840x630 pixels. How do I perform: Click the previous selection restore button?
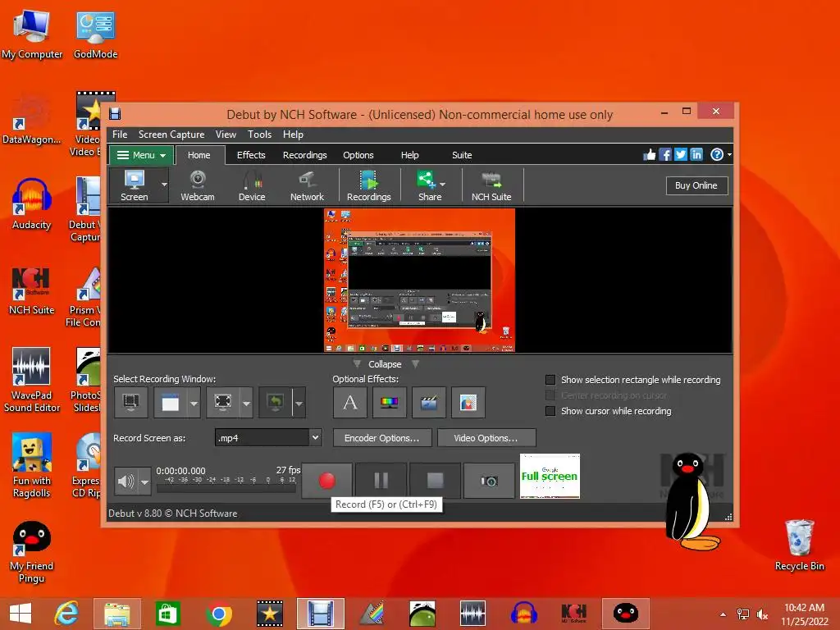coord(276,402)
